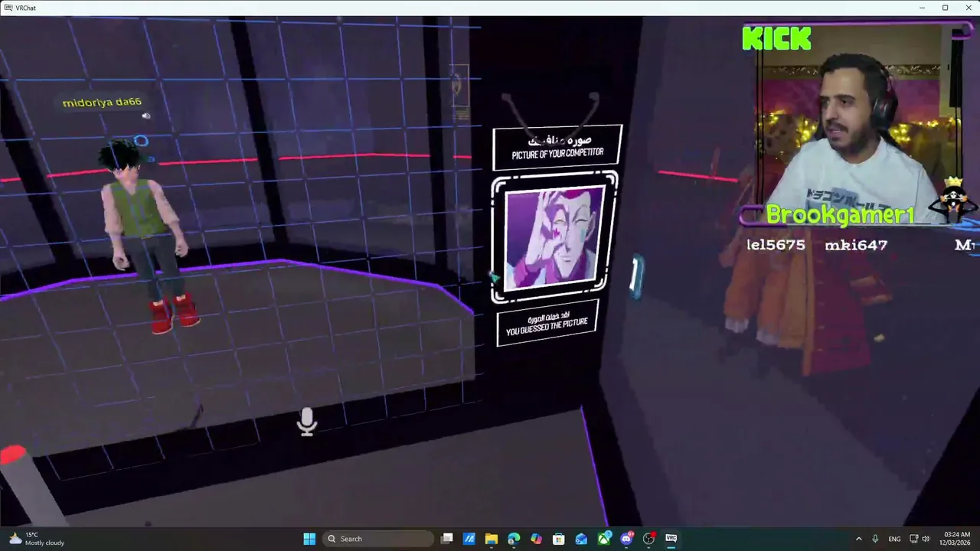The width and height of the screenshot is (980, 551).
Task: Open the volume tray icon
Action: pos(926,539)
